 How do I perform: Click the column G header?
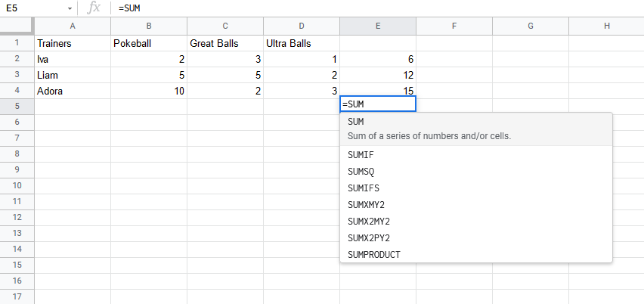click(530, 26)
